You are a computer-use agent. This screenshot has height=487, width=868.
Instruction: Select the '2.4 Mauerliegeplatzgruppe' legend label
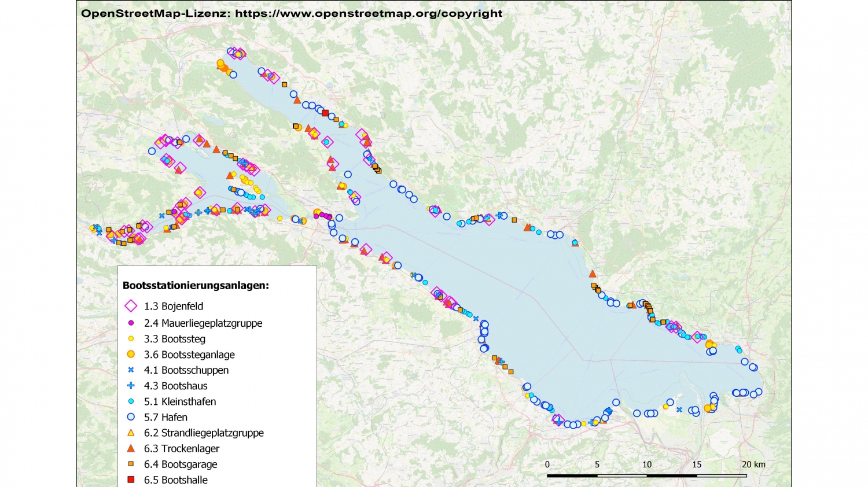coord(203,323)
